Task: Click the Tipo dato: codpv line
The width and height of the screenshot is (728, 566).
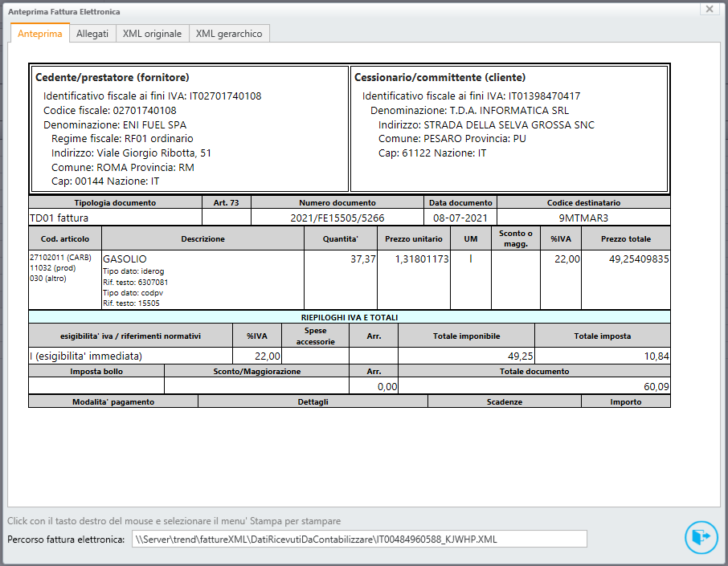Action: click(133, 293)
